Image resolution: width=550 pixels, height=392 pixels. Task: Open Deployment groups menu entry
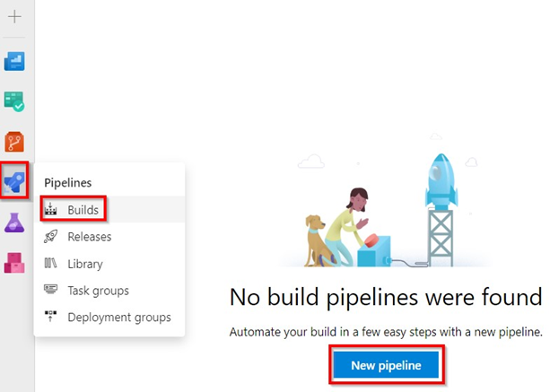pos(118,317)
